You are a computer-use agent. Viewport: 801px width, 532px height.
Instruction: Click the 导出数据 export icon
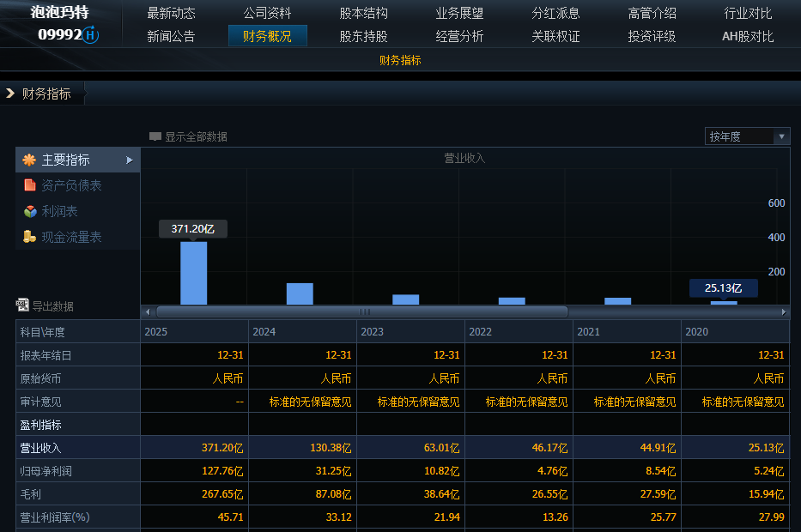[x=23, y=305]
